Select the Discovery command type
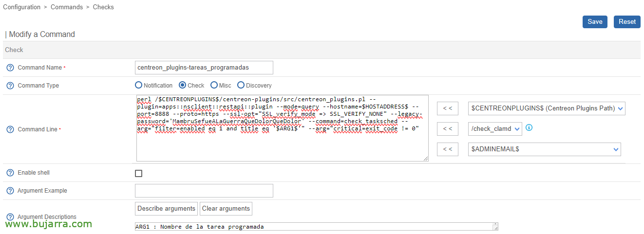The width and height of the screenshot is (644, 234). pos(241,85)
